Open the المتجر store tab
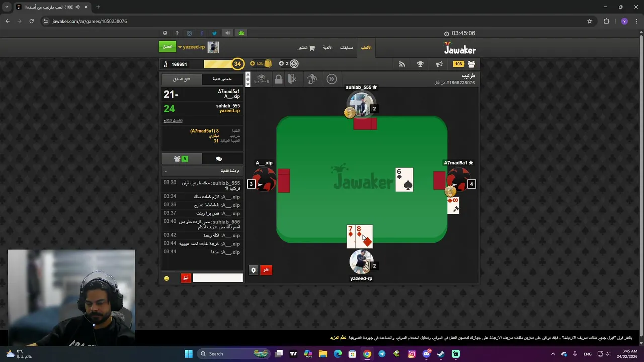Viewport: 644px width, 362px height. point(306,48)
